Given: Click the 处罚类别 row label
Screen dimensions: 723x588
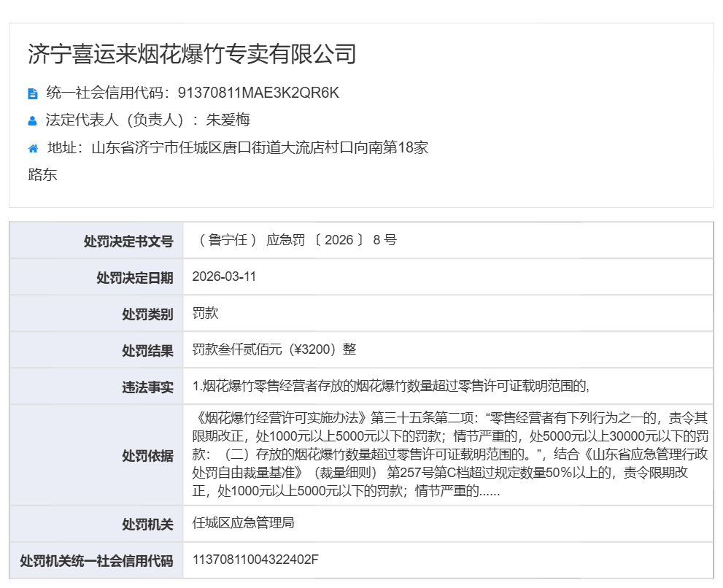Looking at the screenshot, I should click(147, 314).
